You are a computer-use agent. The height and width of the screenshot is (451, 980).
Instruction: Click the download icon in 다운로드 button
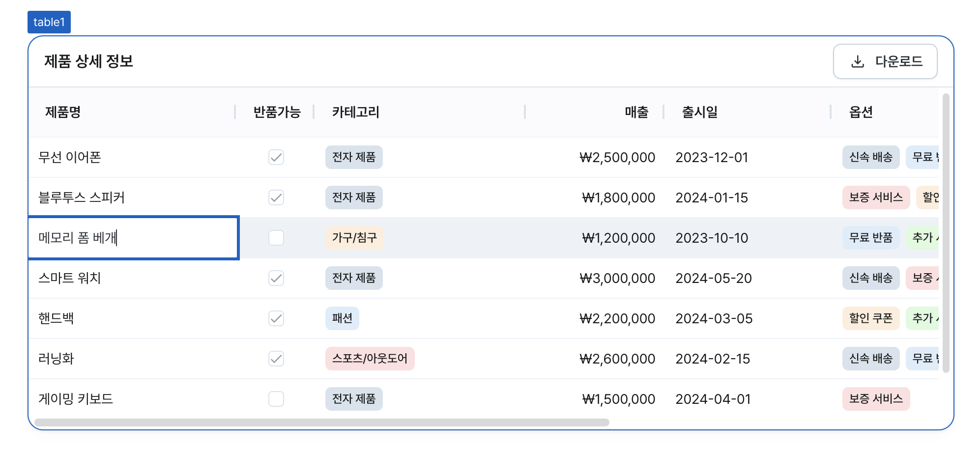pyautogui.click(x=858, y=61)
